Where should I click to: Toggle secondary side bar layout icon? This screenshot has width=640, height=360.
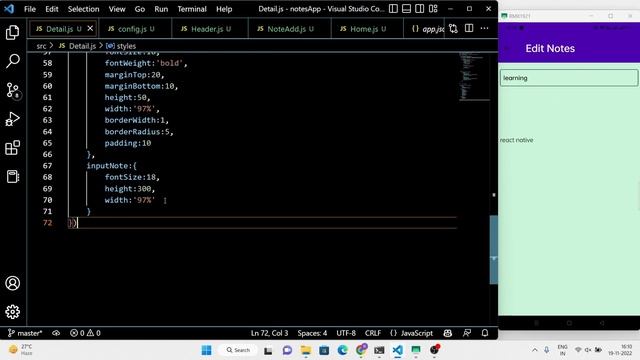[x=420, y=9]
